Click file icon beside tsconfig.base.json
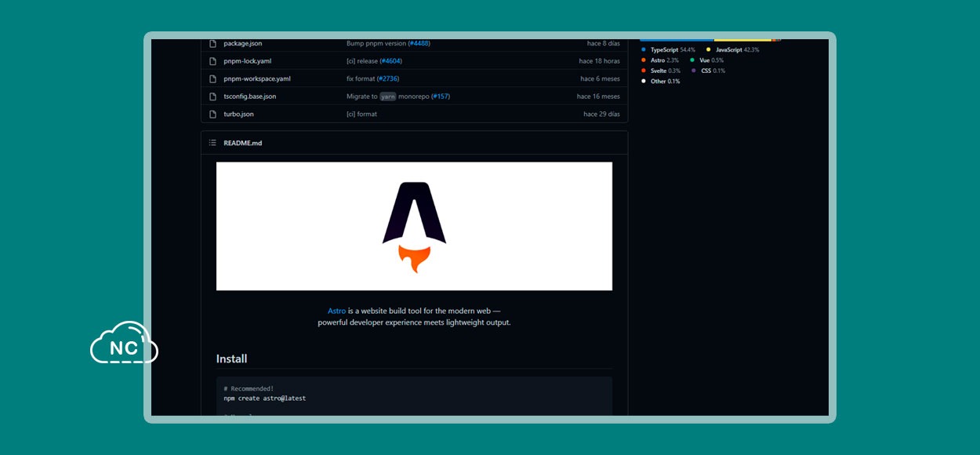 pyautogui.click(x=212, y=96)
